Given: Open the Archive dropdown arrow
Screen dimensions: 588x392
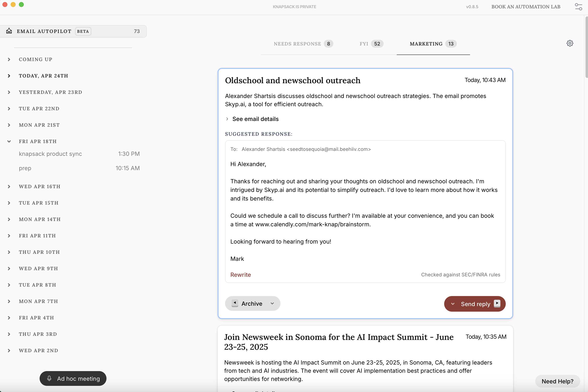Looking at the screenshot, I should tap(272, 303).
